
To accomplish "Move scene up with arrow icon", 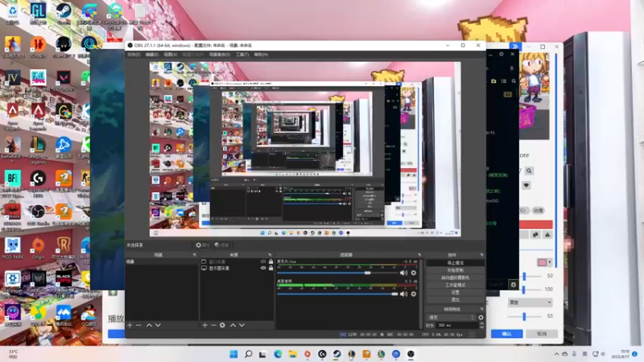I will tap(149, 325).
